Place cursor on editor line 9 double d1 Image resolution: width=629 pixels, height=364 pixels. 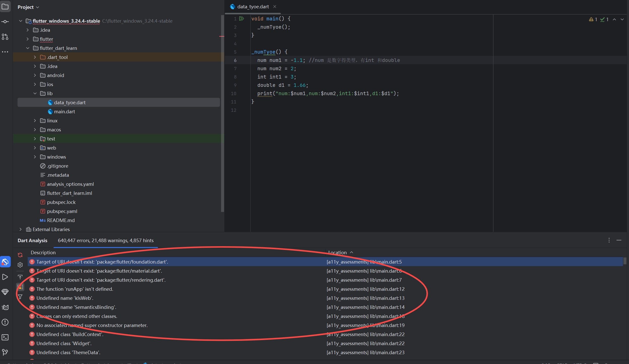[x=283, y=85]
